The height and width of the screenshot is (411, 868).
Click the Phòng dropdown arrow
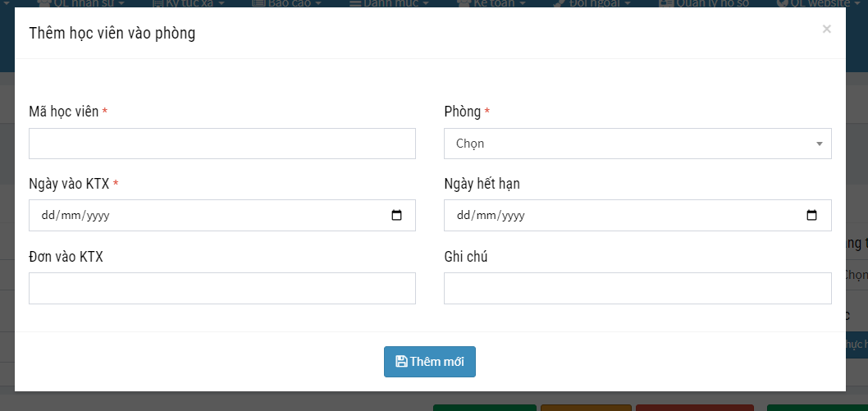click(x=819, y=144)
